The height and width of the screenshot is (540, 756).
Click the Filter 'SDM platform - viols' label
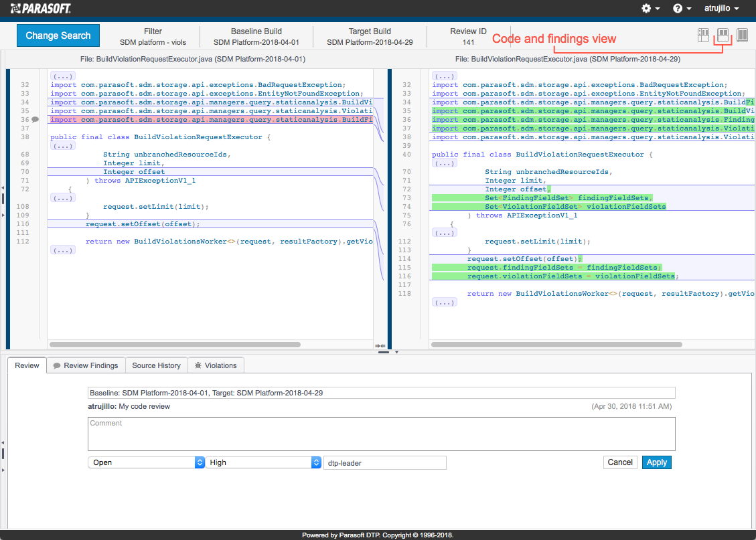pyautogui.click(x=153, y=42)
